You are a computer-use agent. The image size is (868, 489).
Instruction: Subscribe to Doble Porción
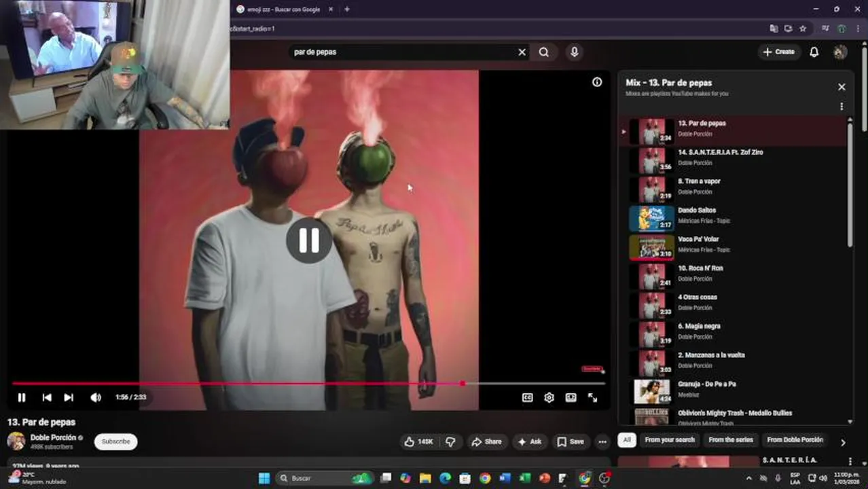click(x=115, y=441)
